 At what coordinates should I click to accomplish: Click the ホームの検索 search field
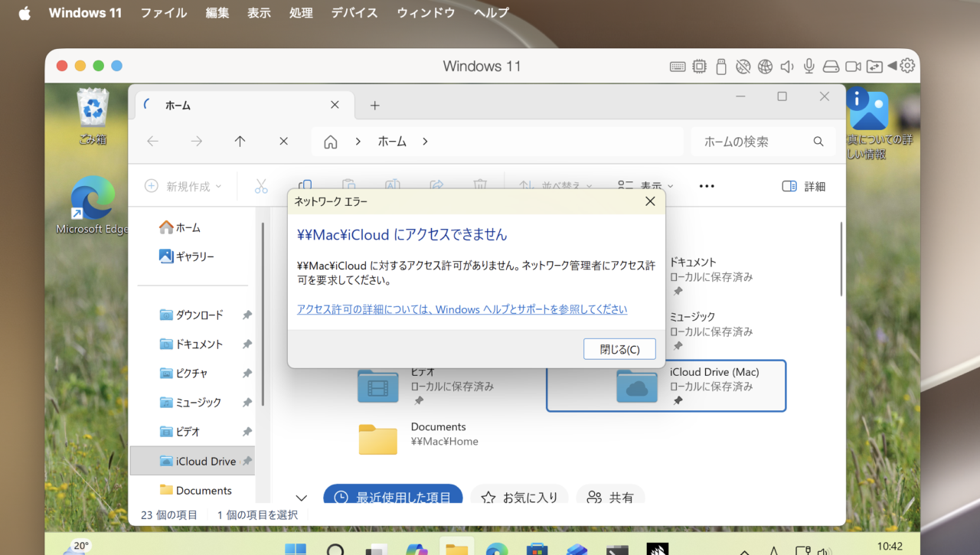pos(762,142)
